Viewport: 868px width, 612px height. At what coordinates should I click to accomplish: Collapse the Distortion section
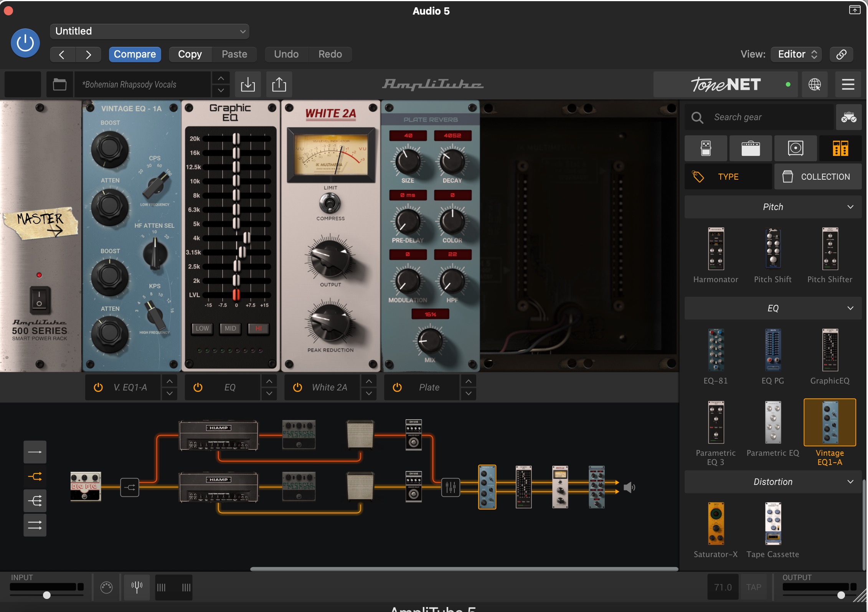tap(773, 482)
